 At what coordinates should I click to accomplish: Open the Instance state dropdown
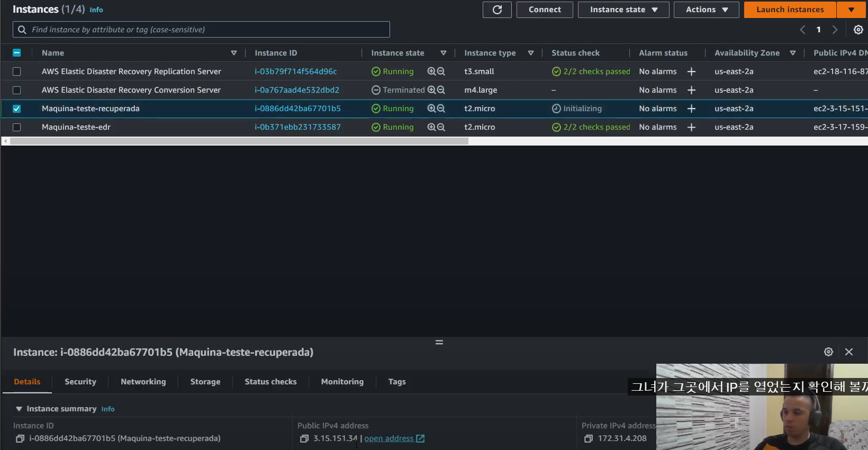click(x=623, y=10)
